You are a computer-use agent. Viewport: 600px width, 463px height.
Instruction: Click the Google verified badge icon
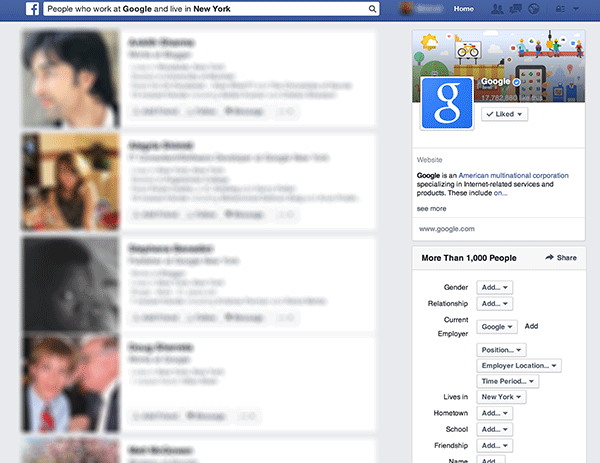tap(516, 82)
